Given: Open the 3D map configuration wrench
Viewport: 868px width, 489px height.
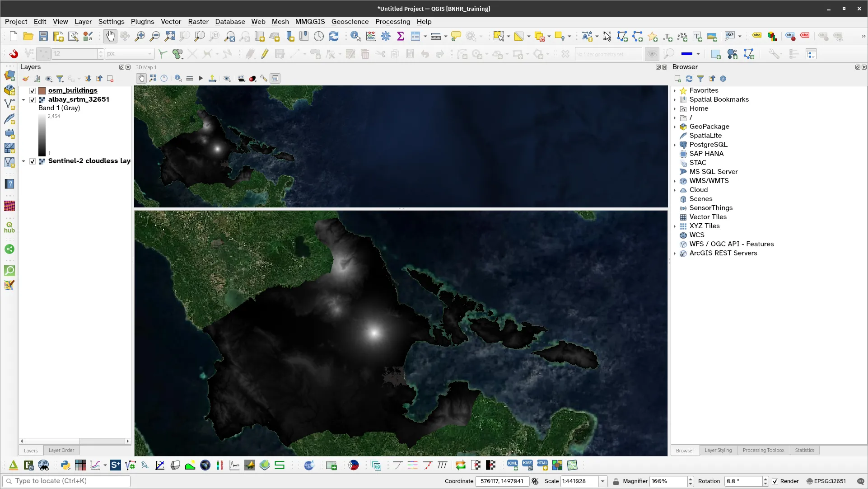Looking at the screenshot, I should click(x=264, y=78).
